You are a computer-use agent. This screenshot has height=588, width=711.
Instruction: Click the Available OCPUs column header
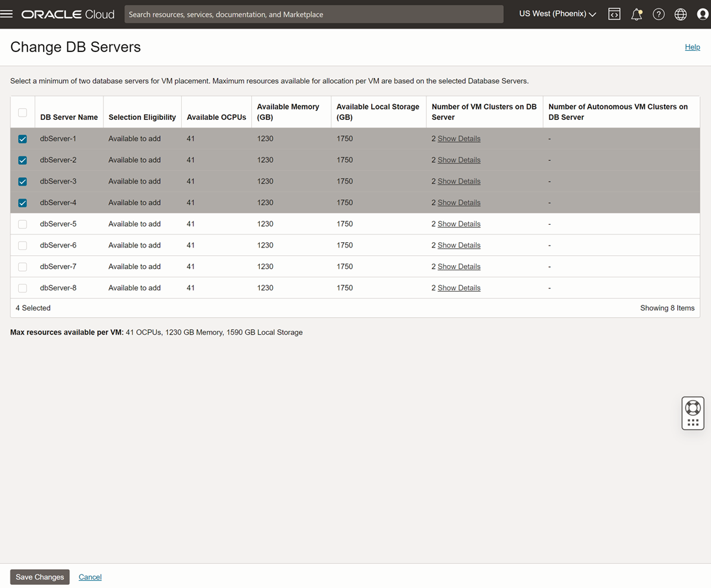coord(216,117)
